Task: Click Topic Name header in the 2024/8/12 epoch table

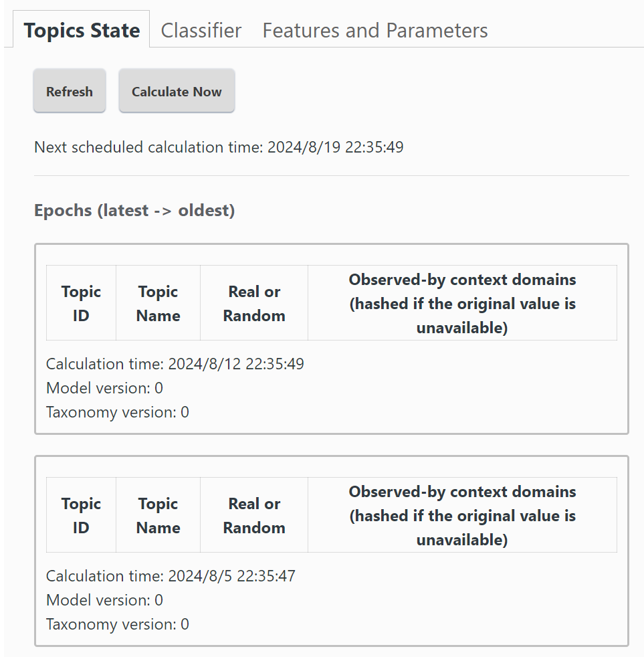Action: pos(158,303)
